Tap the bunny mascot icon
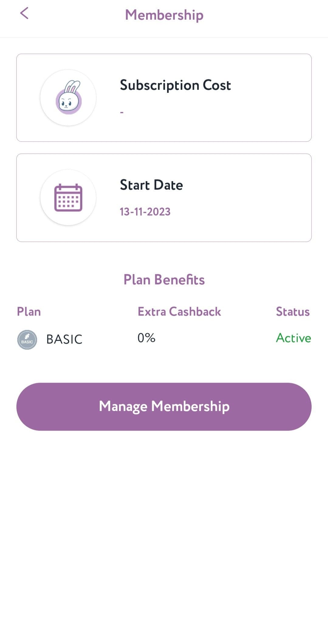The height and width of the screenshot is (644, 328). [68, 97]
